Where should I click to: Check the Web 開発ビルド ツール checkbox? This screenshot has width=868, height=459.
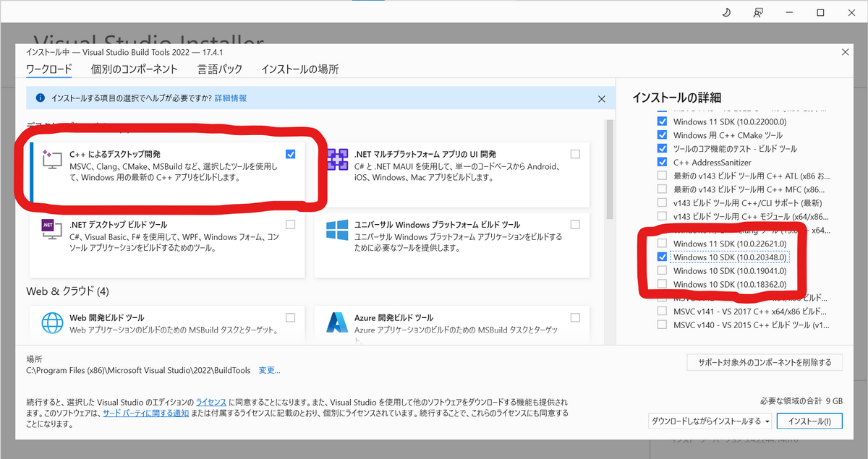point(291,317)
